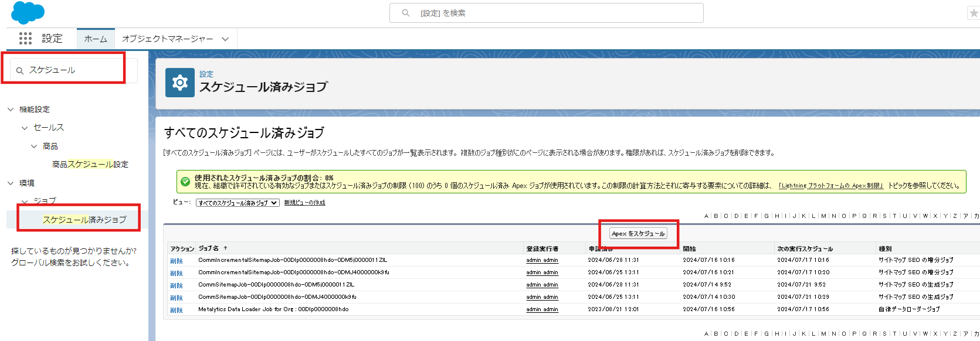Sort by the 開始 column header
The image size is (980, 341).
point(689,248)
